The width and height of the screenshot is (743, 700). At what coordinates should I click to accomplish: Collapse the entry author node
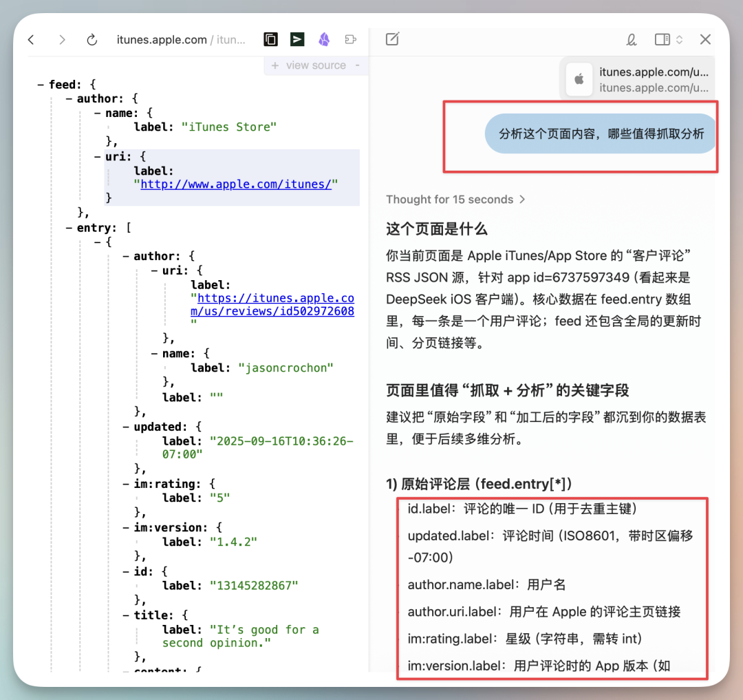point(126,257)
